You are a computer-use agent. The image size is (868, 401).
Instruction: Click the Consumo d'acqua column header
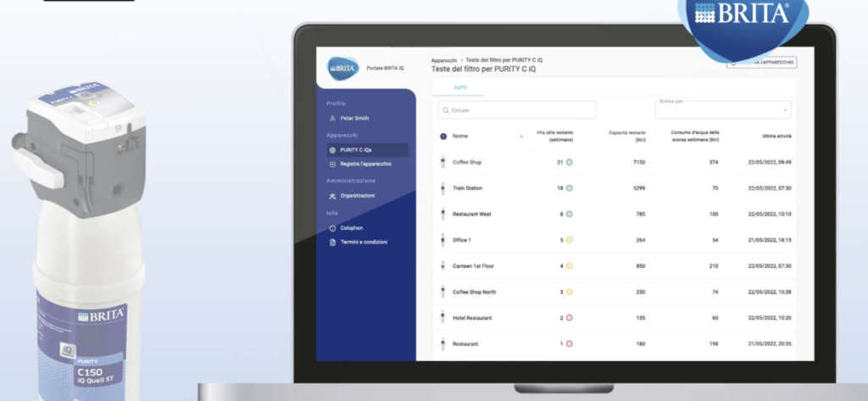coord(695,136)
